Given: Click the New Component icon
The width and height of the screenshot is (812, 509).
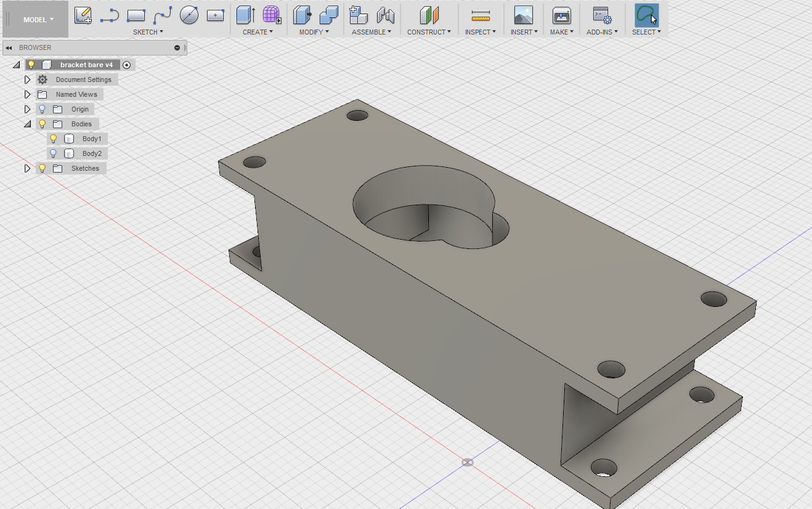Looking at the screenshot, I should pos(359,15).
